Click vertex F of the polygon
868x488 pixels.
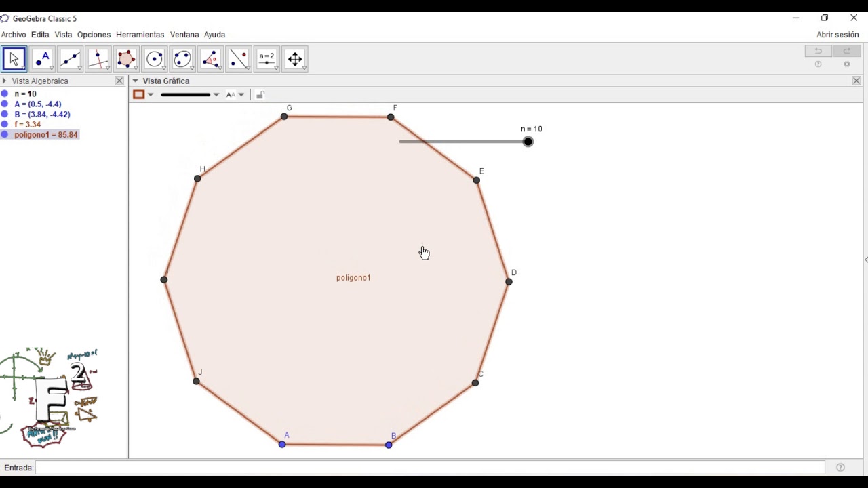pos(391,117)
